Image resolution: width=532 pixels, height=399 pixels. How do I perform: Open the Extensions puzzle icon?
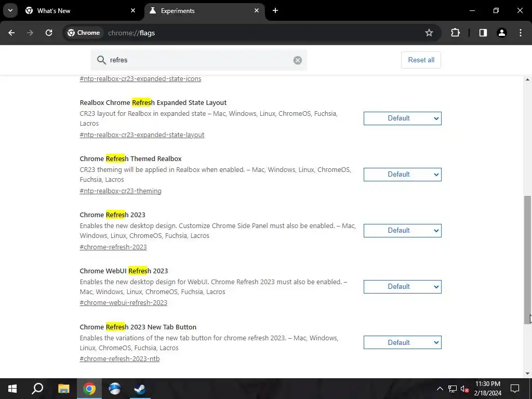coord(455,33)
